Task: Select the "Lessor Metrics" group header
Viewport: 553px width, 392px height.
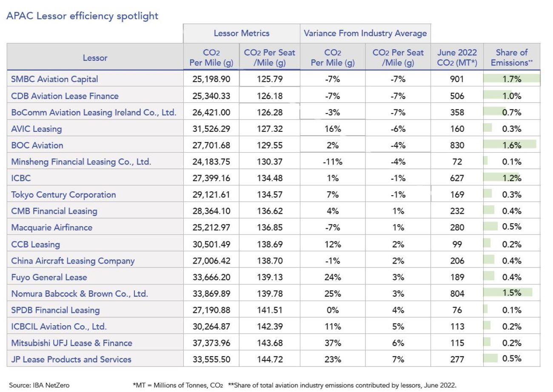Action: 241,33
